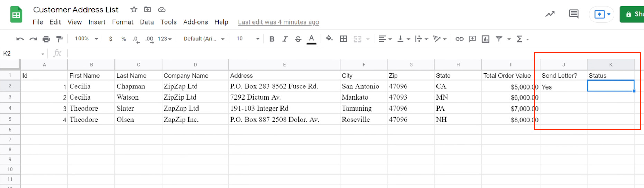The height and width of the screenshot is (188, 644).
Task: Click the Merge cells icon
Action: pos(358,39)
